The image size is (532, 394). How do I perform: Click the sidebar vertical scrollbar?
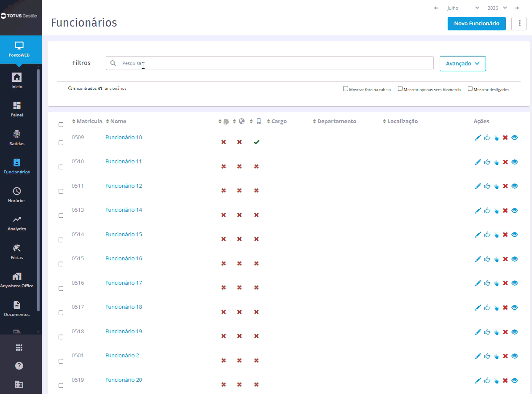tap(38, 190)
